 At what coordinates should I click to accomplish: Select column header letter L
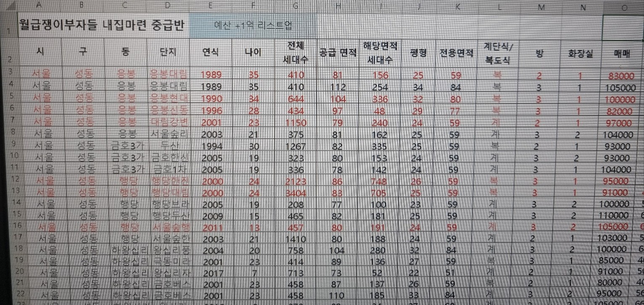click(499, 7)
